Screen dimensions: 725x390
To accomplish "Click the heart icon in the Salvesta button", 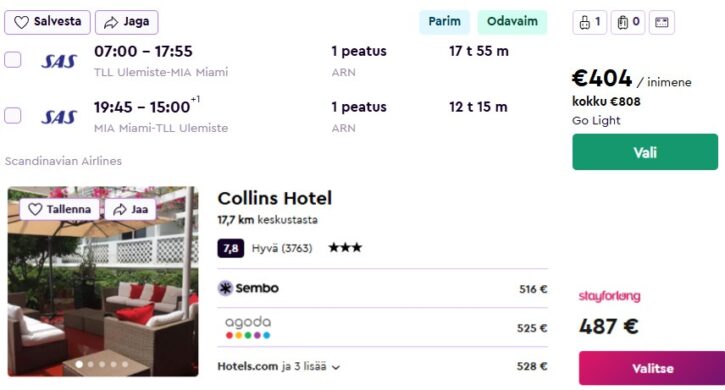I will coord(21,22).
